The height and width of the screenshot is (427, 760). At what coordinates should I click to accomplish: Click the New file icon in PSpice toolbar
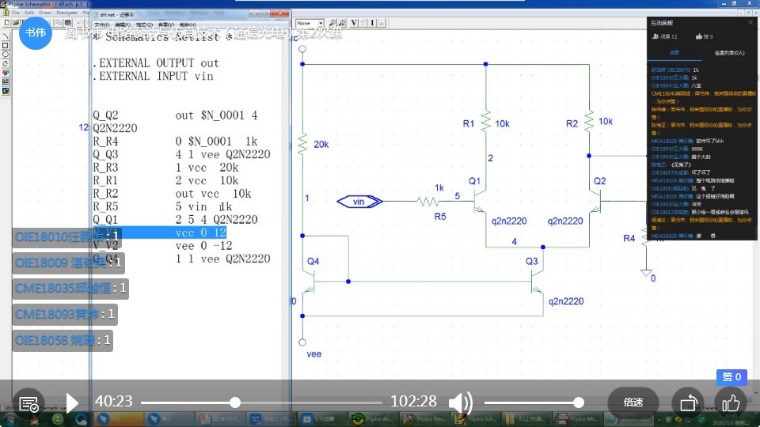tap(7, 22)
